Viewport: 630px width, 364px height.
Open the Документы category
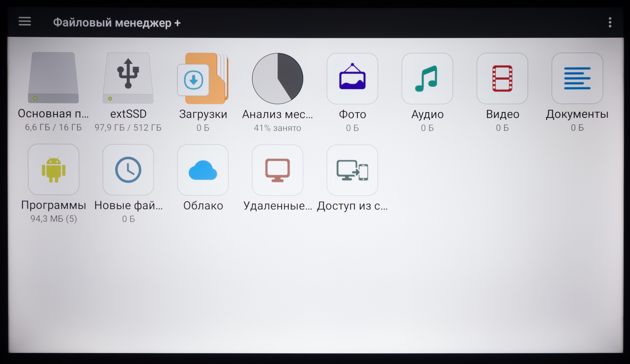pyautogui.click(x=577, y=79)
